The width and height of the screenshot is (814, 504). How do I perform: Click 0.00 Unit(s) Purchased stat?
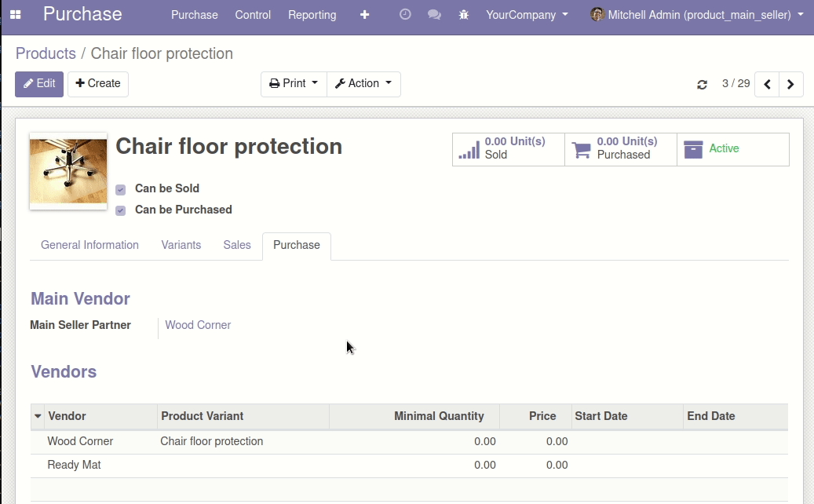pyautogui.click(x=621, y=149)
